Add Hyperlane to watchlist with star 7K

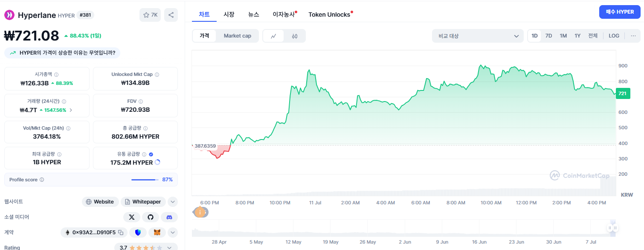(150, 15)
